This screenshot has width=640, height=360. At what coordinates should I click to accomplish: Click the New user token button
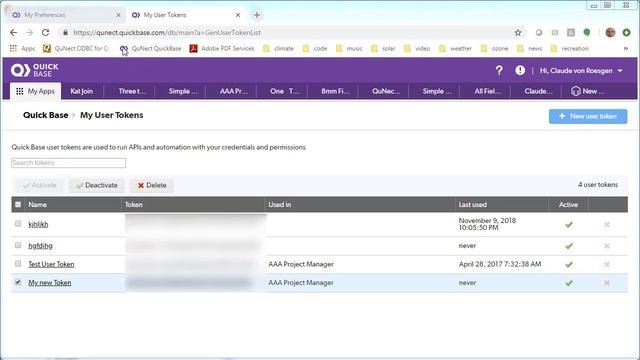pyautogui.click(x=588, y=116)
